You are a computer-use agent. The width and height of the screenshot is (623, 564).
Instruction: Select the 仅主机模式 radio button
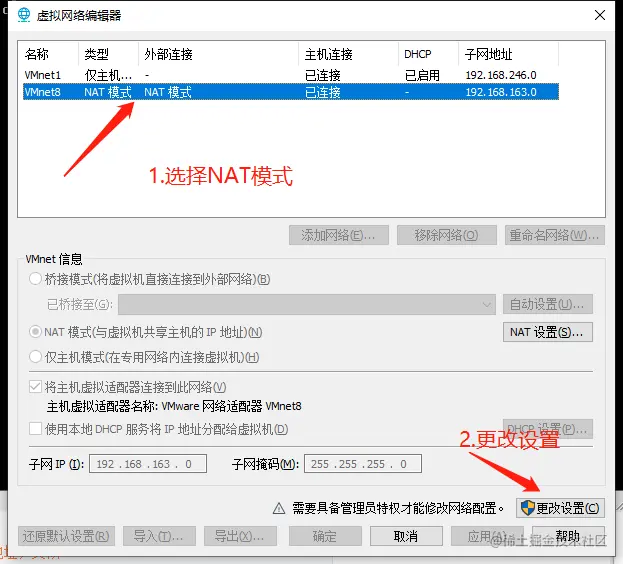[35, 357]
